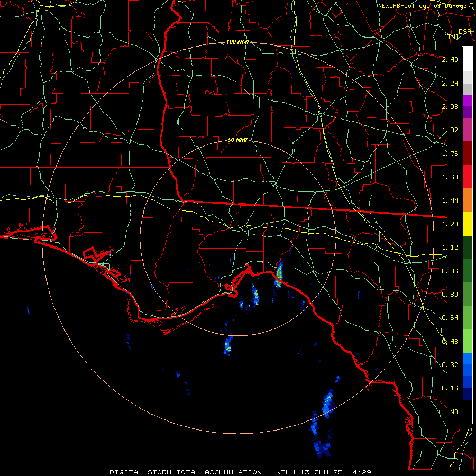Click the magenta swatch beside 2.08
The image size is (476, 476).
click(467, 100)
